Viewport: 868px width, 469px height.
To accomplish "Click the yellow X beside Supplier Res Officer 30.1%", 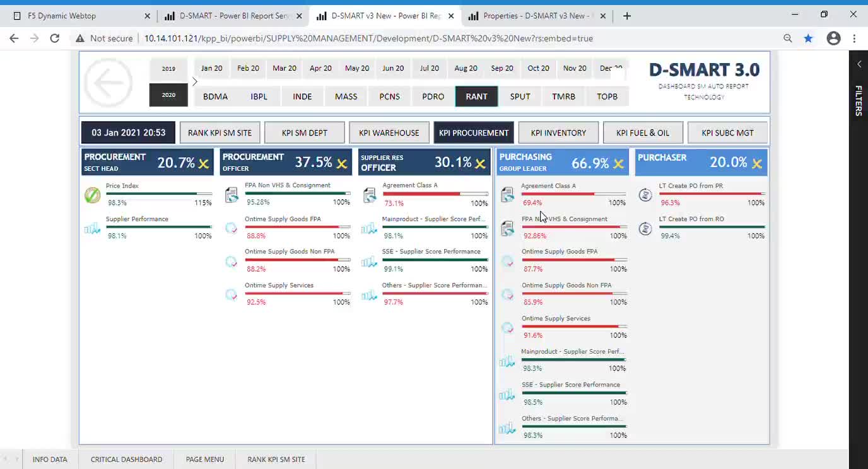I will tap(480, 164).
